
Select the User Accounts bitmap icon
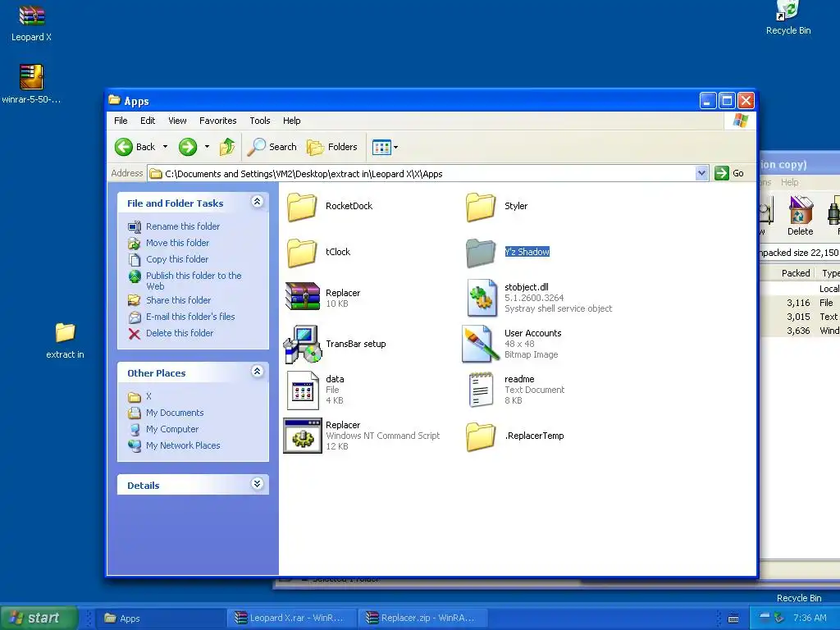click(481, 344)
